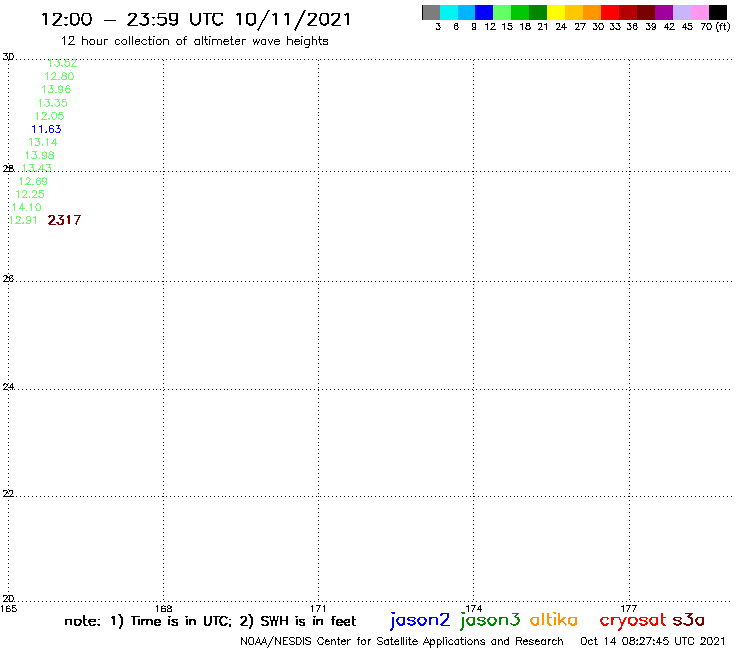Click the bright red legend swatch
The image size is (740, 650).
point(610,12)
